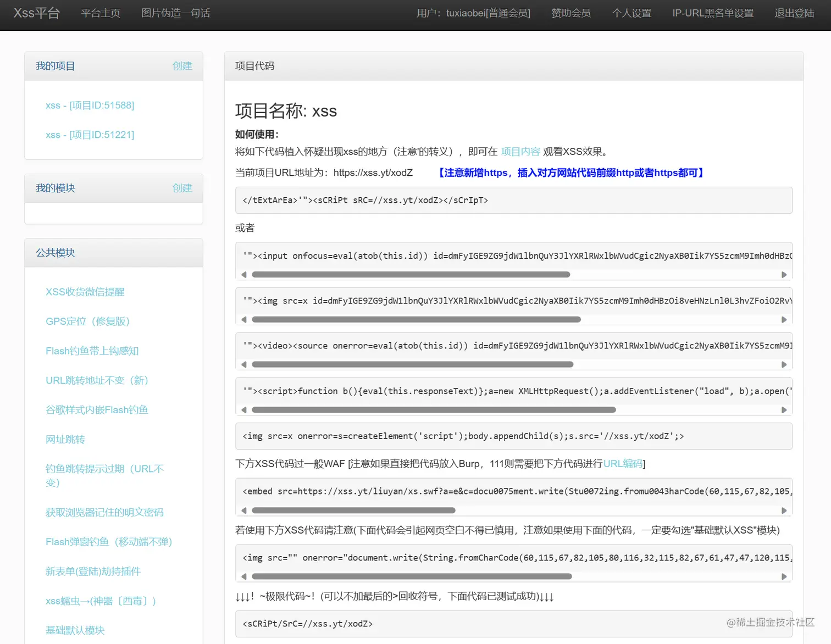
Task: Open the 钓鱼跳转提示过期（URL不变） module
Action: pyautogui.click(x=105, y=475)
